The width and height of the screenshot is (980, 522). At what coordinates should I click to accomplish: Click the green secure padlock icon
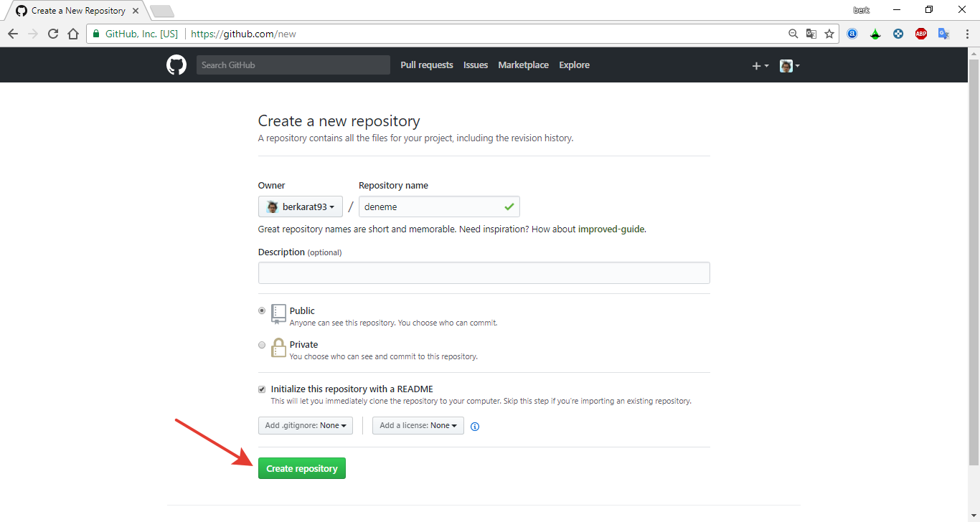pyautogui.click(x=96, y=34)
